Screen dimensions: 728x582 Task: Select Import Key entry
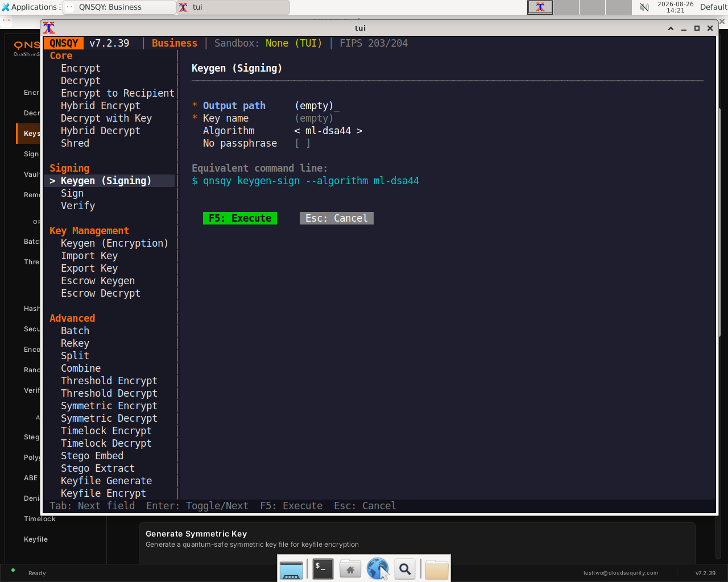pyautogui.click(x=89, y=256)
